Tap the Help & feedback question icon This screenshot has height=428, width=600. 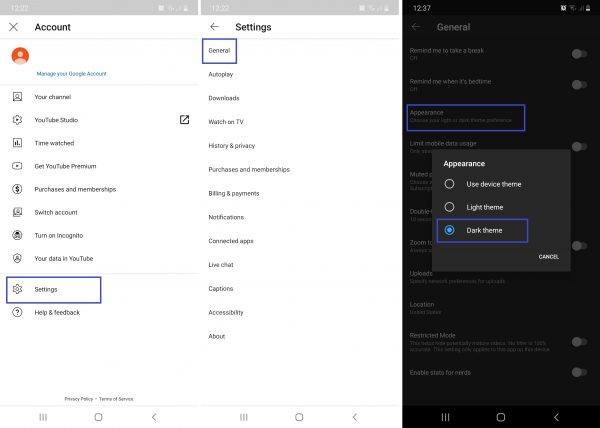[17, 312]
